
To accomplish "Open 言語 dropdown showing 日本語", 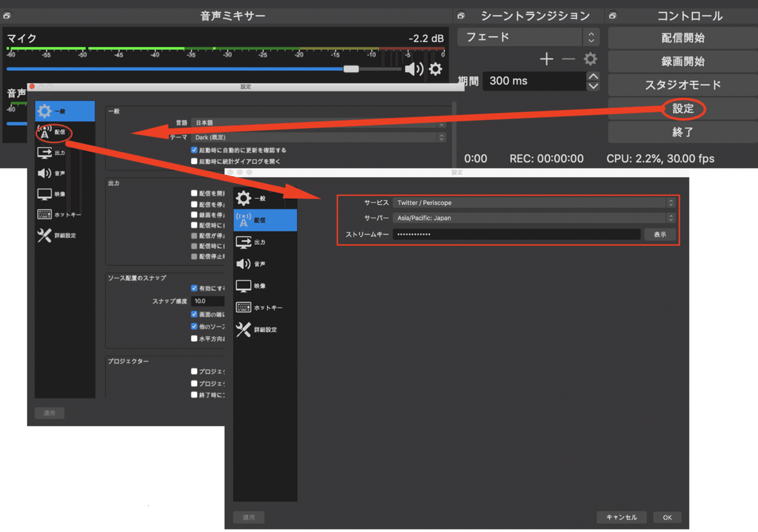I will tap(318, 123).
